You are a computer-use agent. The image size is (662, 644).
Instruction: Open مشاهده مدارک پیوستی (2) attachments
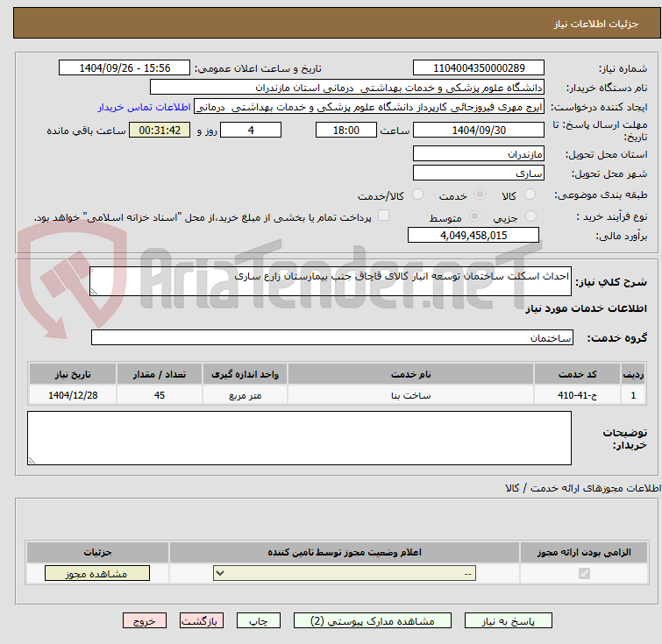[x=373, y=621]
